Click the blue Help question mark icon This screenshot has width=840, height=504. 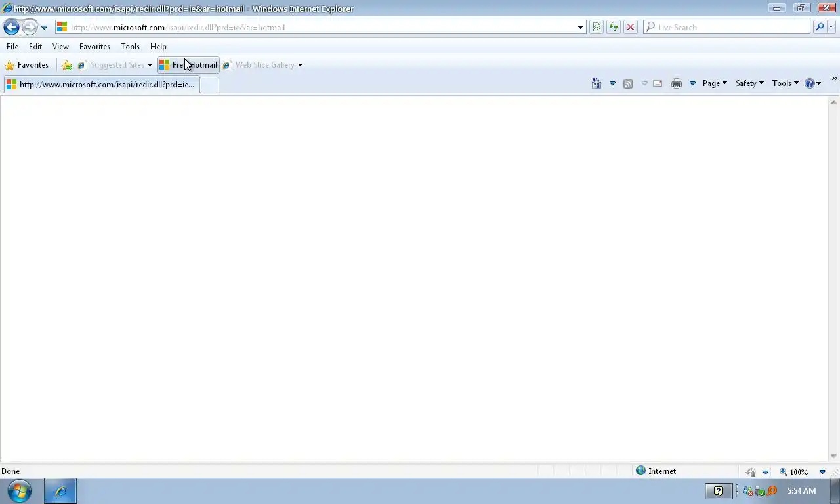[x=810, y=83]
